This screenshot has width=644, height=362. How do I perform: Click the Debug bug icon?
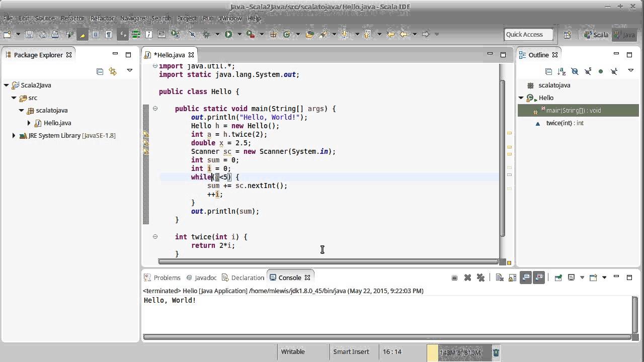(206, 34)
